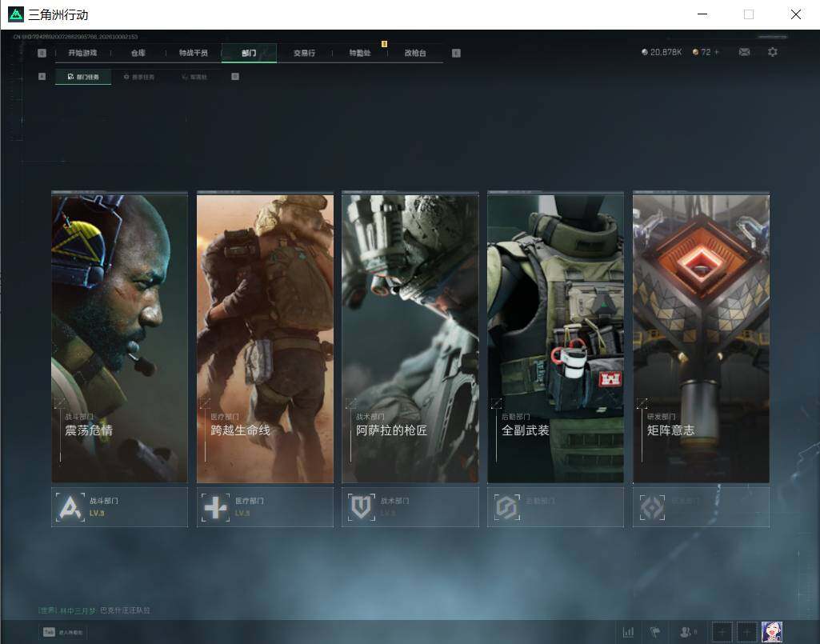The width and height of the screenshot is (820, 644).
Task: Click the previous-tab key icon left of 开始游戏
Action: pyautogui.click(x=42, y=53)
